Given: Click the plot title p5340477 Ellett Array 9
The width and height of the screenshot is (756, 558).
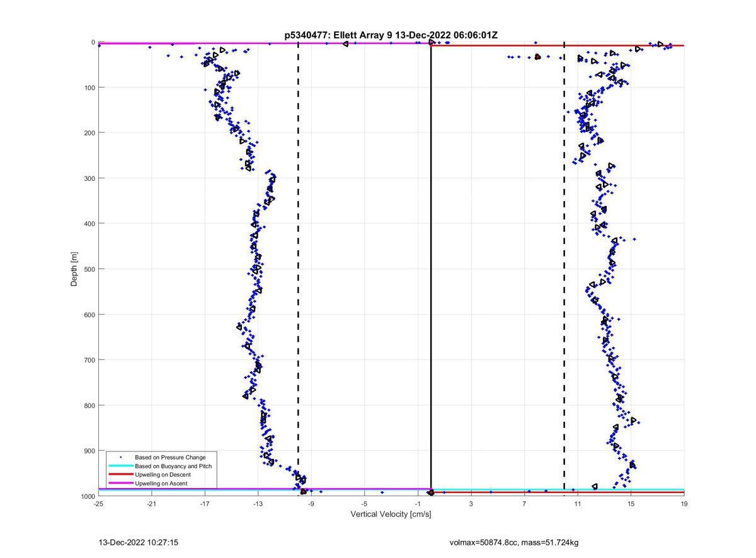Looking at the screenshot, I should tap(391, 35).
